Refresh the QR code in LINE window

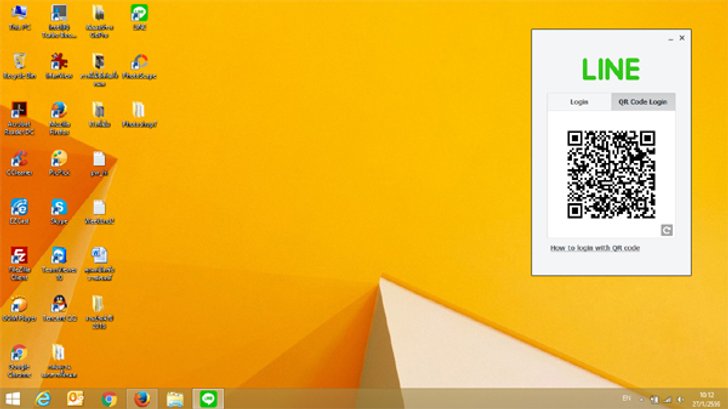pos(666,230)
